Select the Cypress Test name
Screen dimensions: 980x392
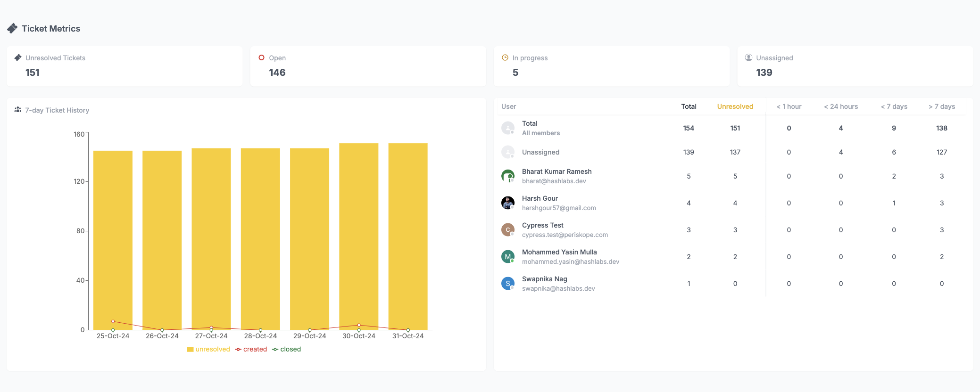[543, 225]
